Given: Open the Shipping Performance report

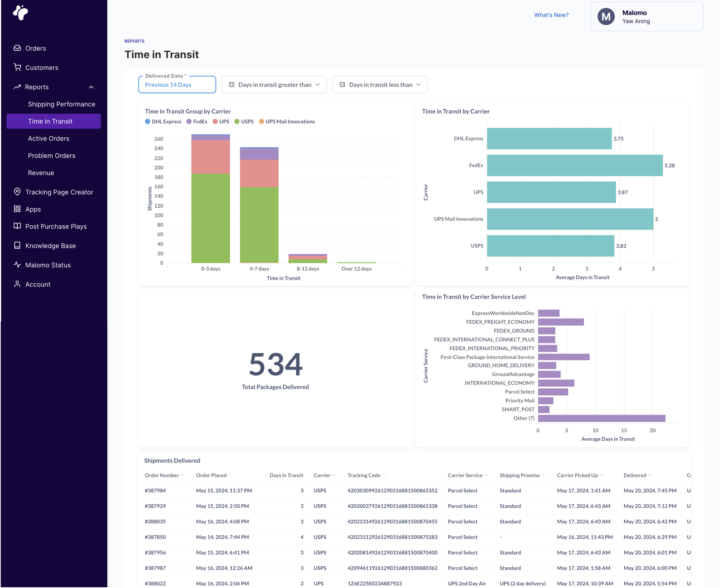Looking at the screenshot, I should (x=62, y=104).
